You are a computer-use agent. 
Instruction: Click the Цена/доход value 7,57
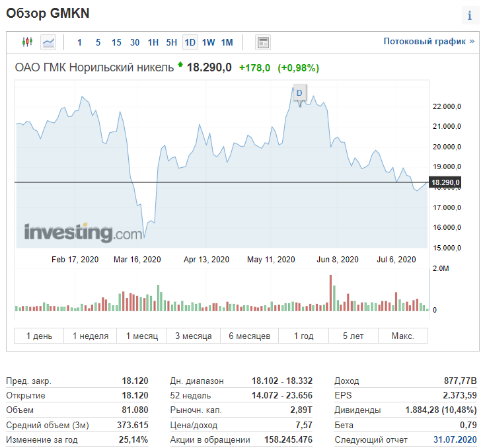tap(304, 425)
